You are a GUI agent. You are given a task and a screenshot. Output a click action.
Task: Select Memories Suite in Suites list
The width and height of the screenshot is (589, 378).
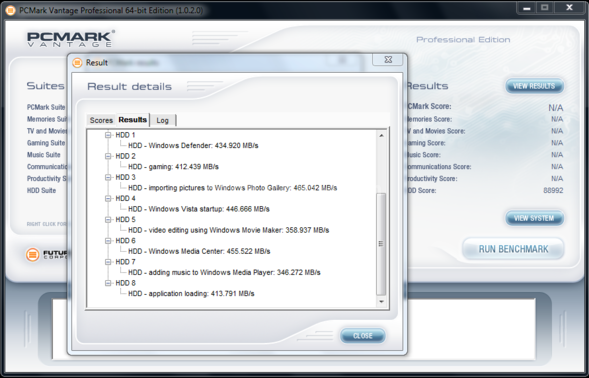click(46, 119)
